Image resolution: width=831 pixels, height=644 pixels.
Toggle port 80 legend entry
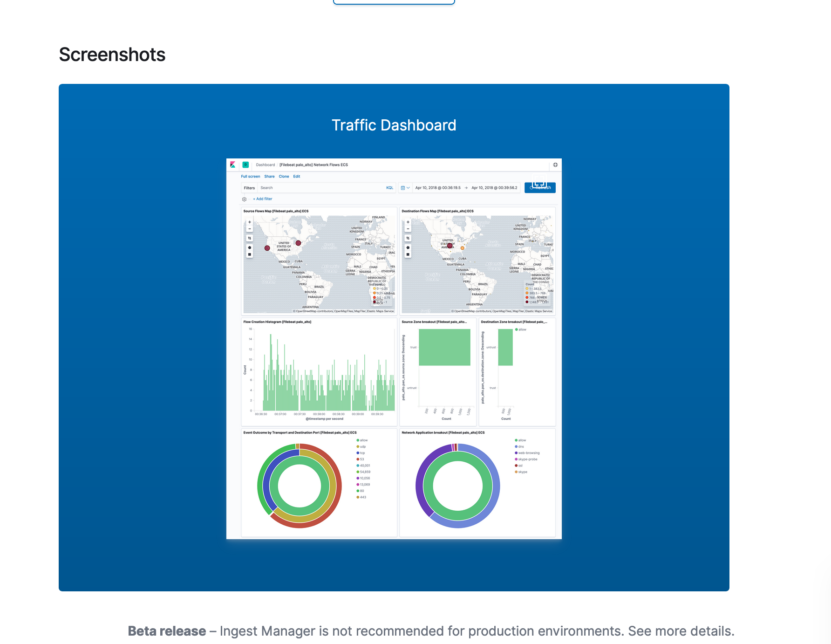(361, 491)
